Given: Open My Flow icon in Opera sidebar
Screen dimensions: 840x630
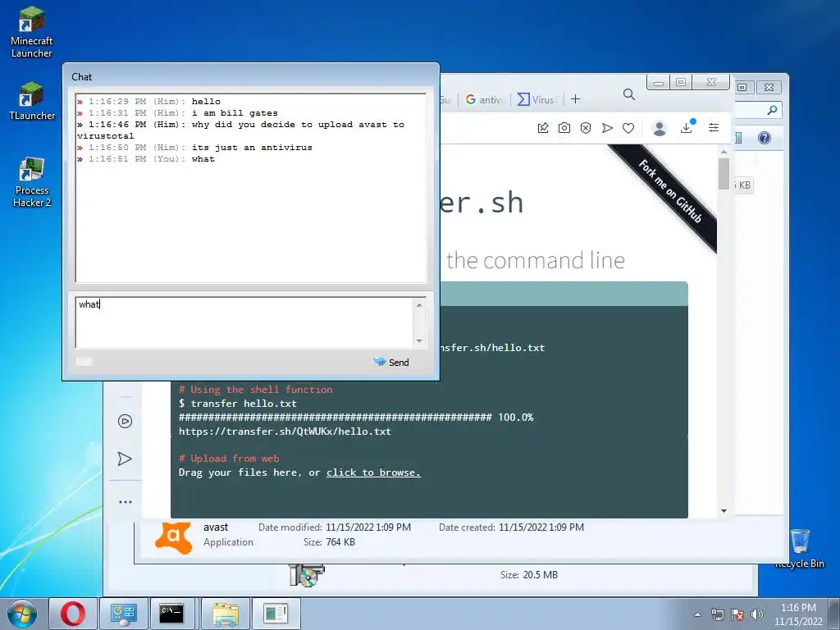Looking at the screenshot, I should 125,459.
